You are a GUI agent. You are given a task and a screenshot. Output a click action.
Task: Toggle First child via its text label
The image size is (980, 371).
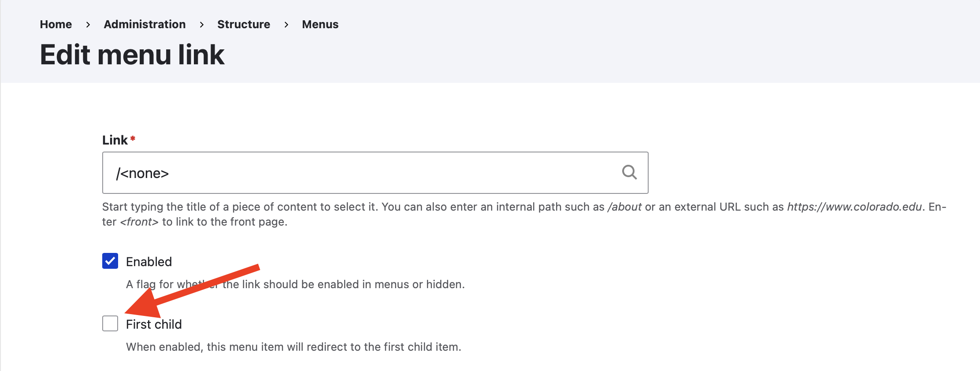click(154, 324)
